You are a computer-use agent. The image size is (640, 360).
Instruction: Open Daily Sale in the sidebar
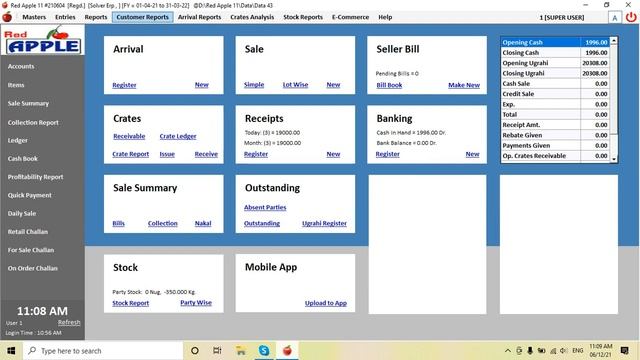(x=22, y=213)
